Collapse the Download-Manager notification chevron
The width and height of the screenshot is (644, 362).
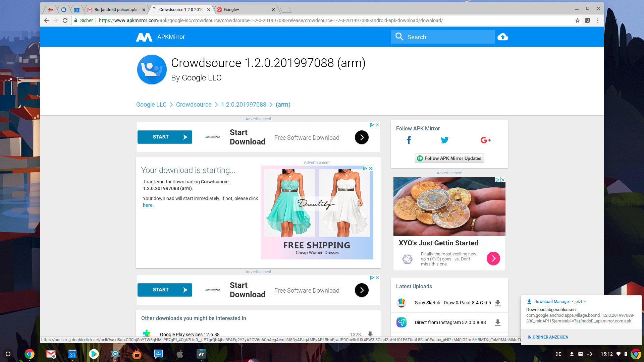pos(585,302)
